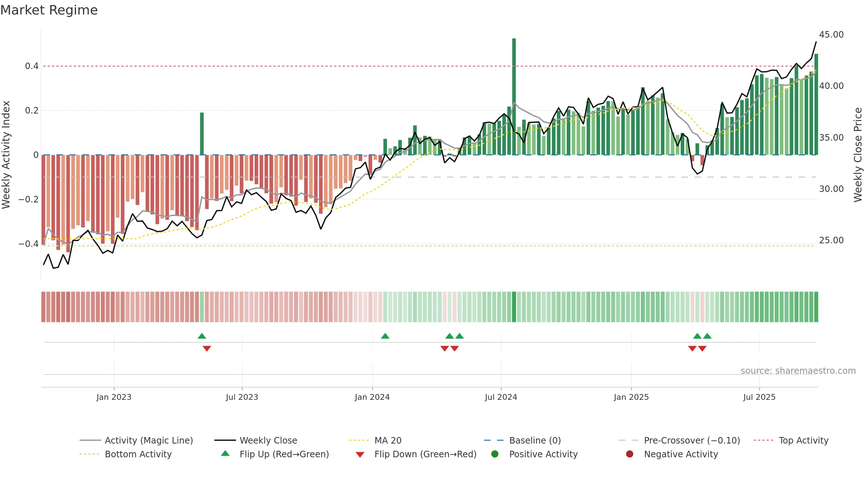Click the final tallest green bar at chart end

(816, 104)
